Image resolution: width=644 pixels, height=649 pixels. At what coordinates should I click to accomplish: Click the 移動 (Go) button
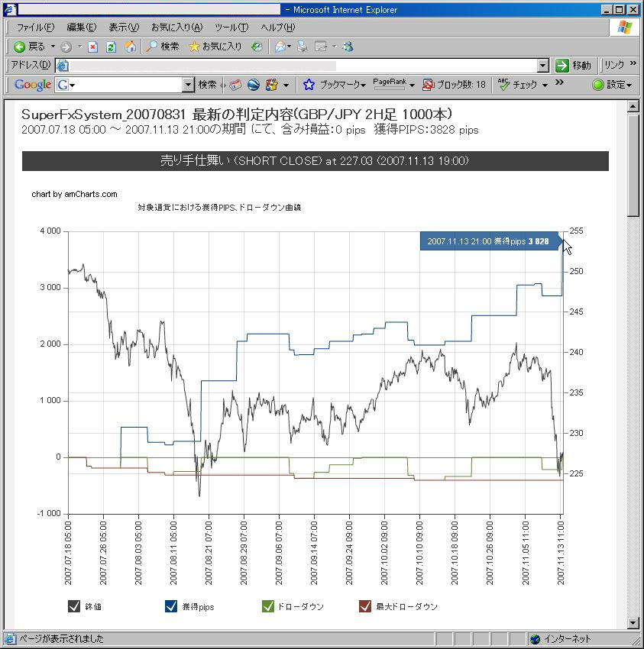click(x=574, y=66)
